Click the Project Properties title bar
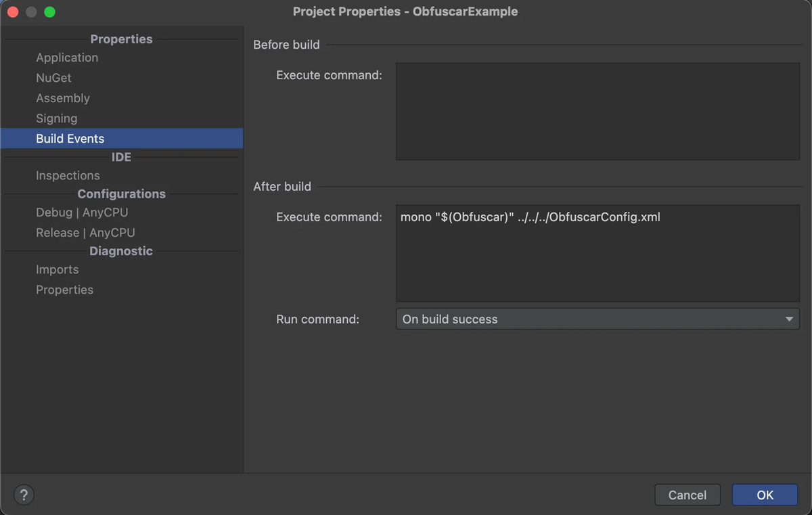The width and height of the screenshot is (812, 515). (405, 12)
